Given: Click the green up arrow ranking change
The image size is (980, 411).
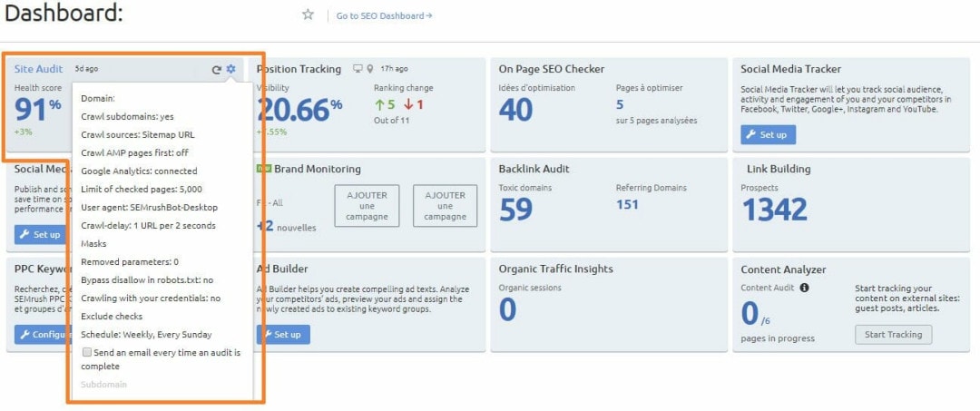Looking at the screenshot, I should click(379, 104).
